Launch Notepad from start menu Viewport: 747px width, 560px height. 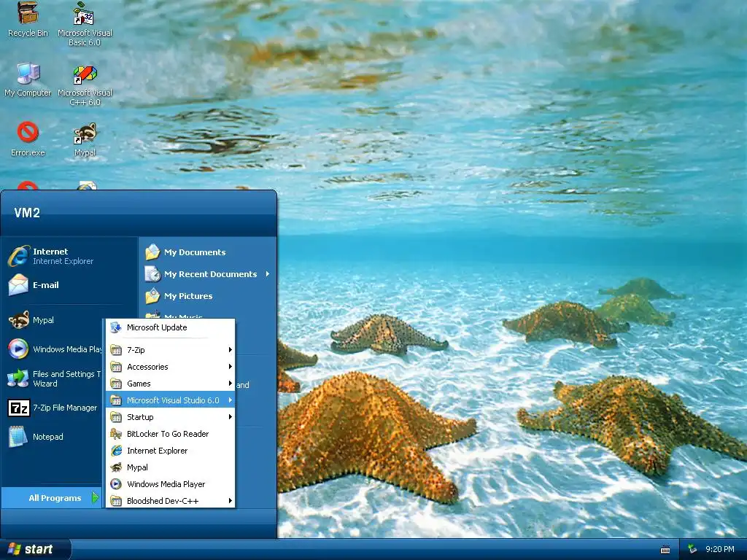click(36, 437)
